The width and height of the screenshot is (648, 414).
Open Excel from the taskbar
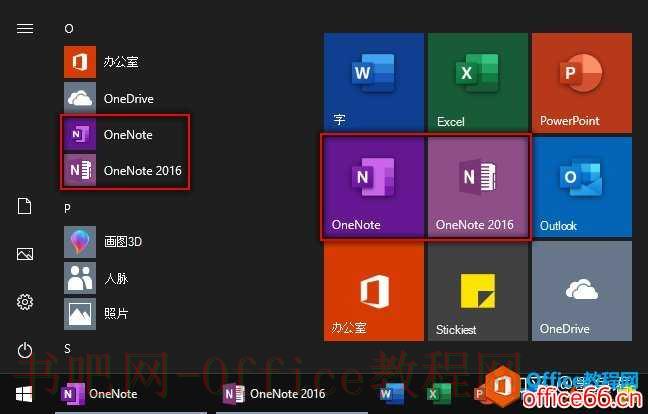(x=438, y=394)
